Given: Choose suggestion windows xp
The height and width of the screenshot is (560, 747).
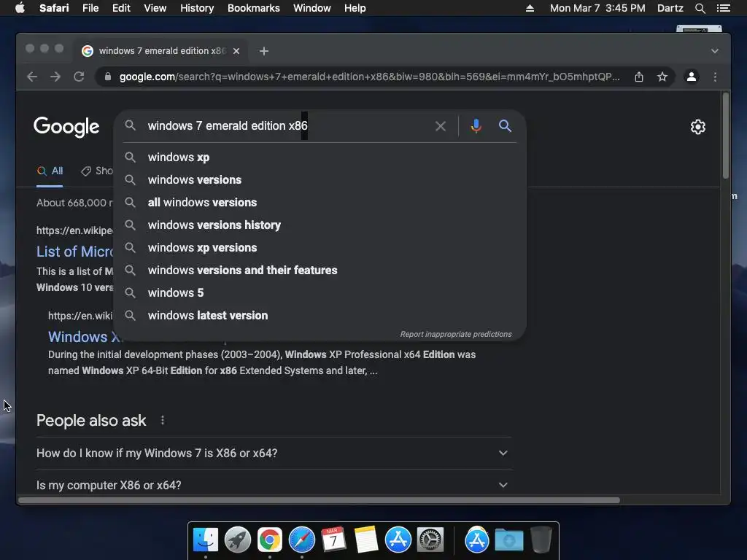Looking at the screenshot, I should pyautogui.click(x=320, y=157).
